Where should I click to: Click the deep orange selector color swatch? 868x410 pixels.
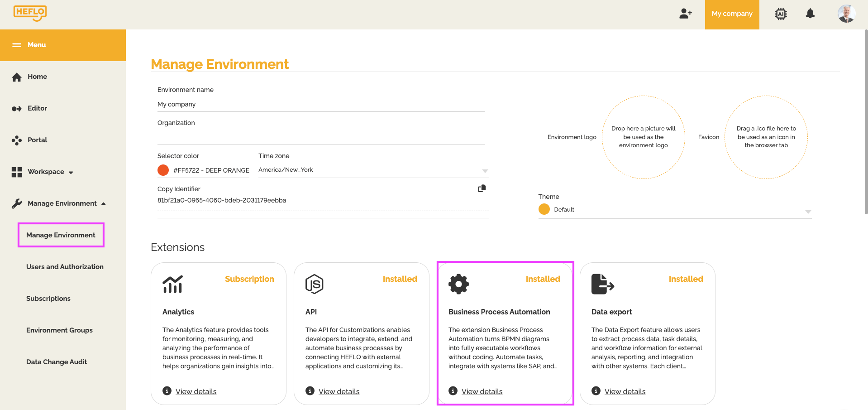(x=163, y=170)
